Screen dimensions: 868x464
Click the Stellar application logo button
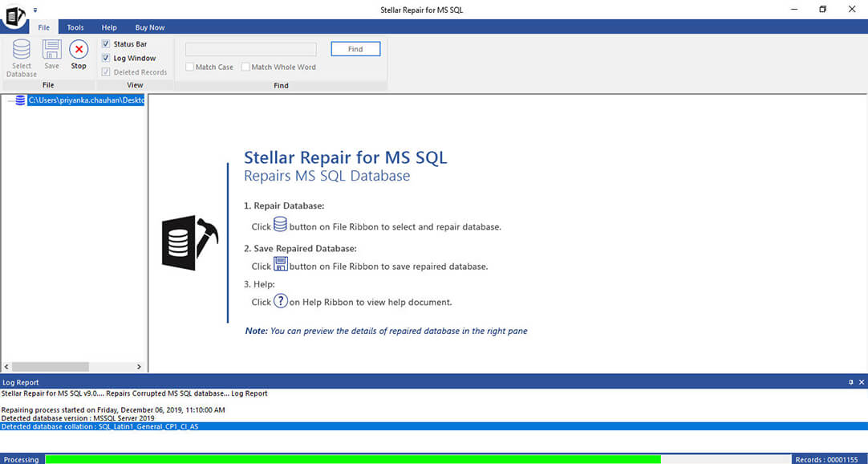coord(14,16)
